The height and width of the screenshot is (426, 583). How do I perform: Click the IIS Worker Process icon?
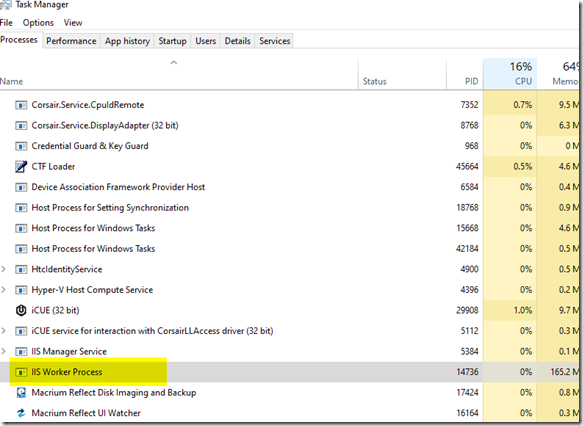21,372
